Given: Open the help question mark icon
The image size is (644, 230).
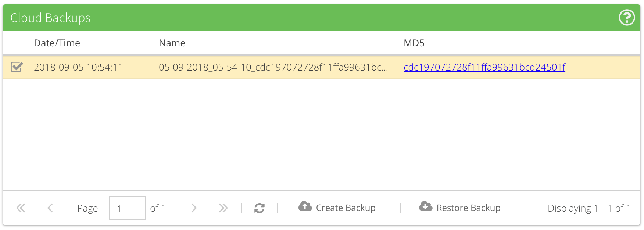Looking at the screenshot, I should tap(627, 18).
